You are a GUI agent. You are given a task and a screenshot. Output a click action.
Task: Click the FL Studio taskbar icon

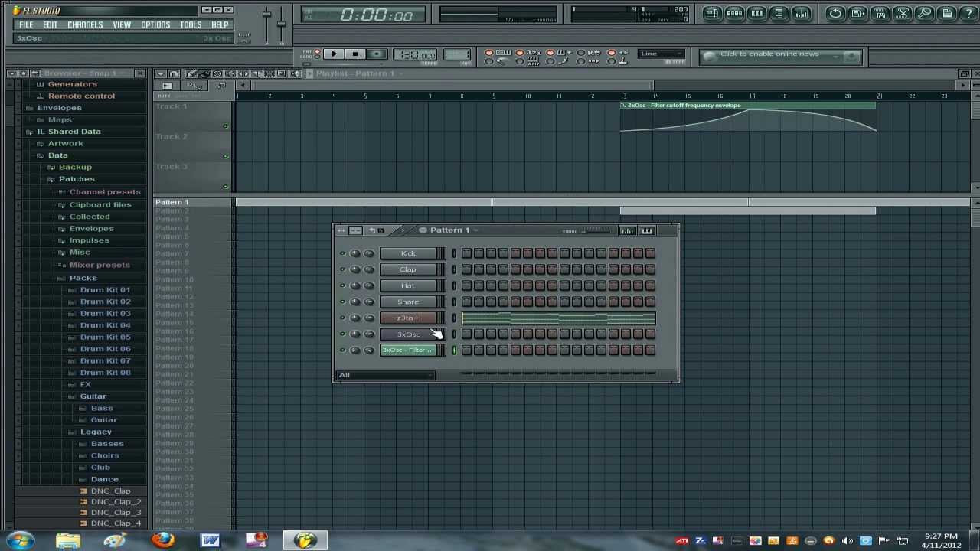tap(305, 540)
